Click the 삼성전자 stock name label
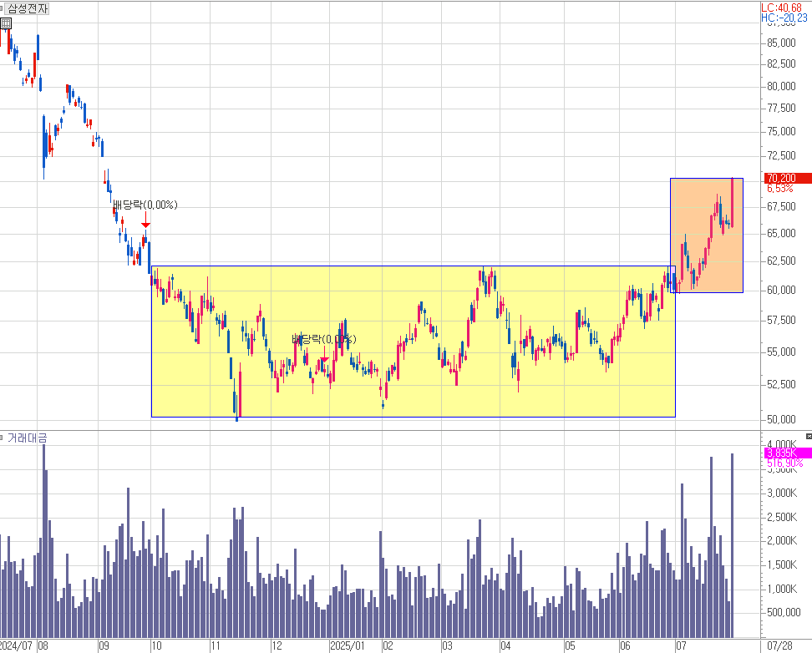812x653 pixels. 28,9
